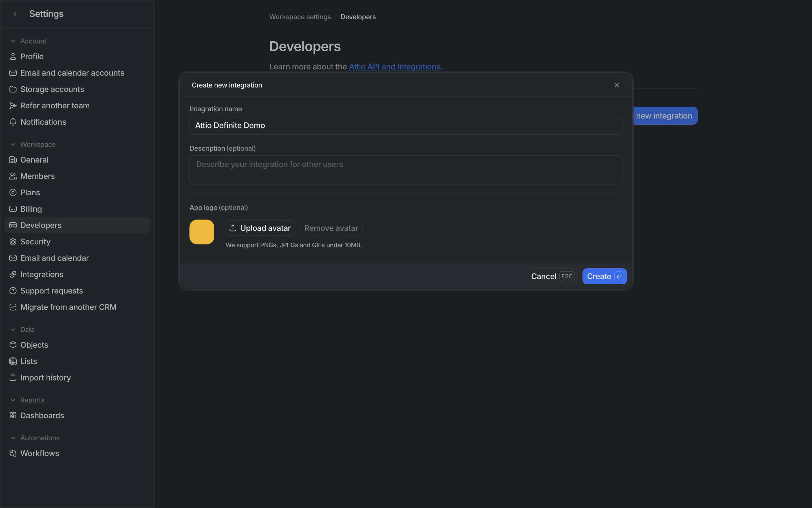
Task: Open Storage accounts settings
Action: (x=78, y=89)
